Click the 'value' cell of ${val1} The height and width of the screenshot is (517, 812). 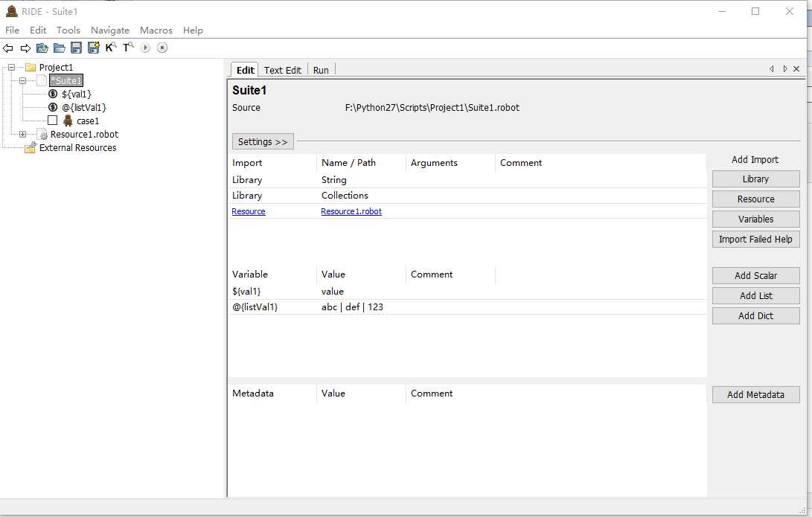[333, 292]
